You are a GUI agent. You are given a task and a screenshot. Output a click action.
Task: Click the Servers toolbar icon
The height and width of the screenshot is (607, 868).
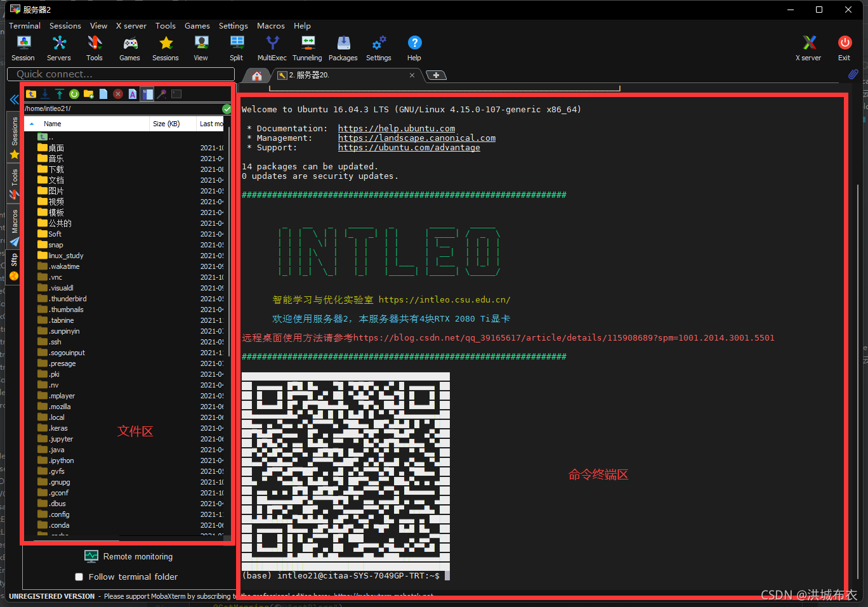[59, 48]
